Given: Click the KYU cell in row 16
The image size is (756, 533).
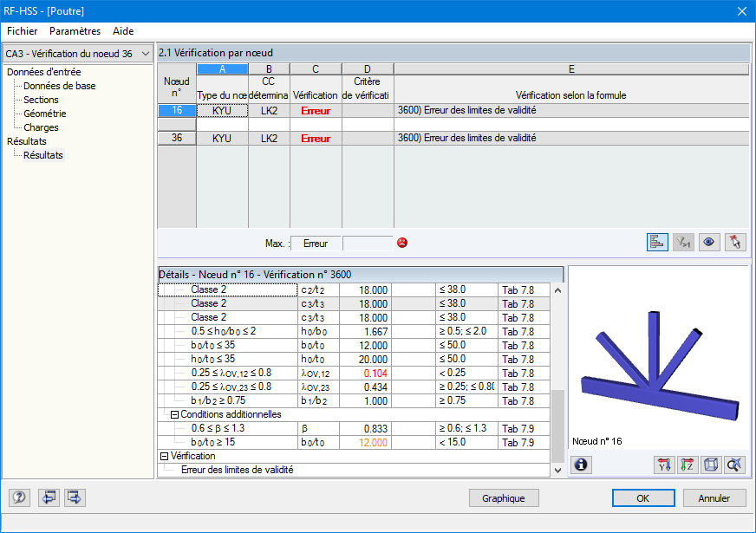Looking at the screenshot, I should (222, 110).
